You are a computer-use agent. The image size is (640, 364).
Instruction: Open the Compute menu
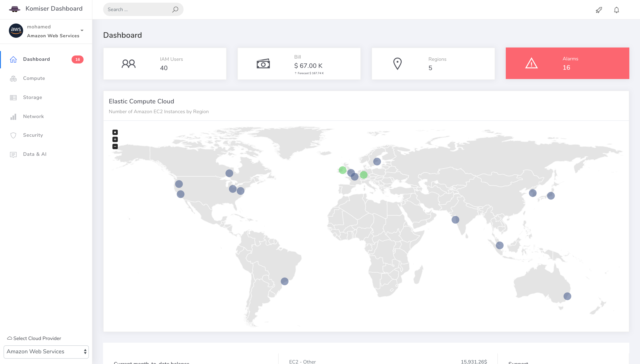(x=34, y=78)
